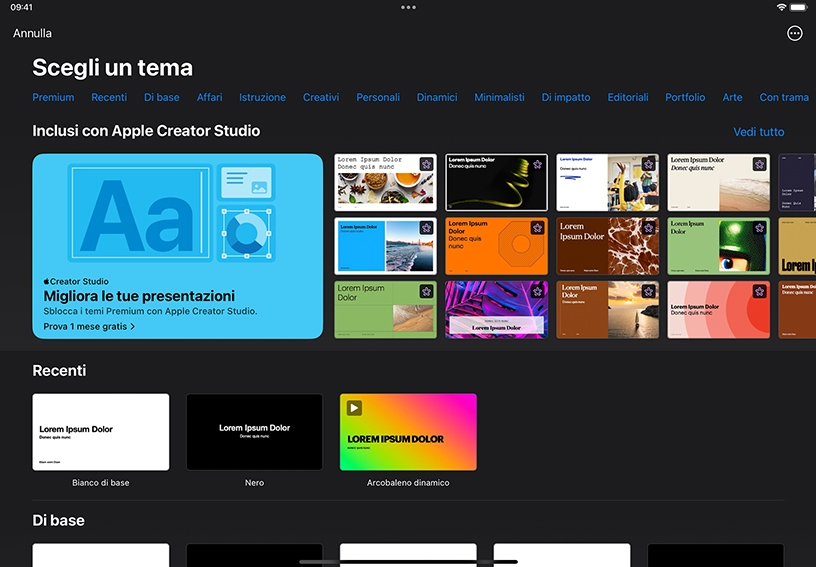Open the Istruzione category tab
Viewport: 816px width, 567px height.
[262, 97]
